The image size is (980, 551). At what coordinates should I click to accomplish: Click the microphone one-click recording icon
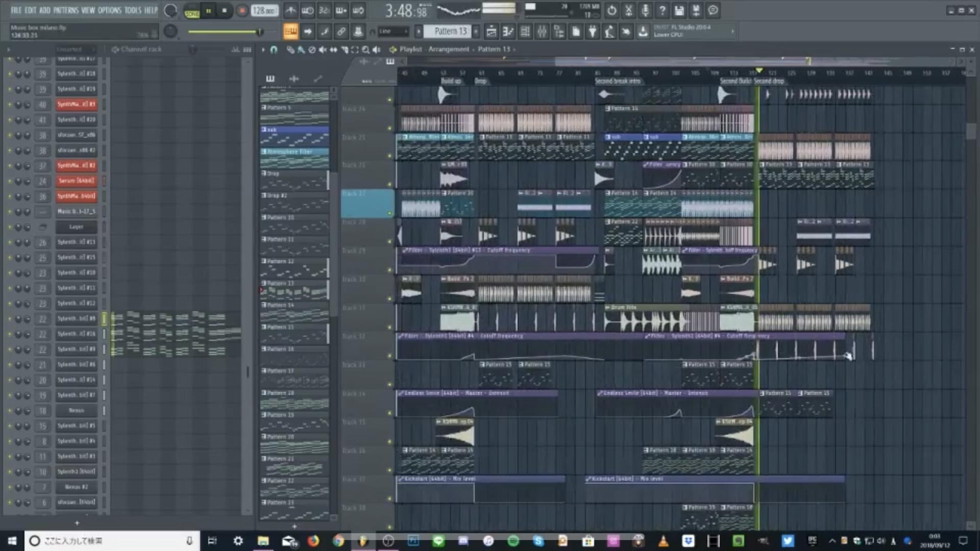(x=644, y=11)
